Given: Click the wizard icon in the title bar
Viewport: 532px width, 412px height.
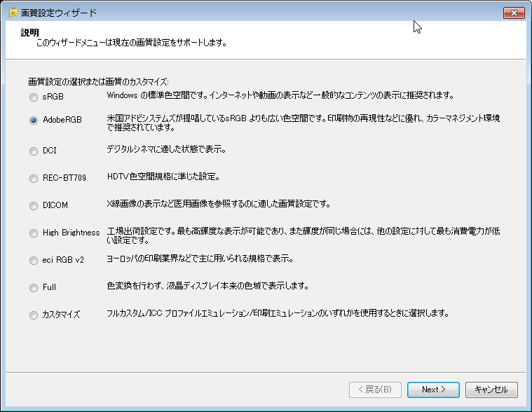Looking at the screenshot, I should tap(12, 13).
